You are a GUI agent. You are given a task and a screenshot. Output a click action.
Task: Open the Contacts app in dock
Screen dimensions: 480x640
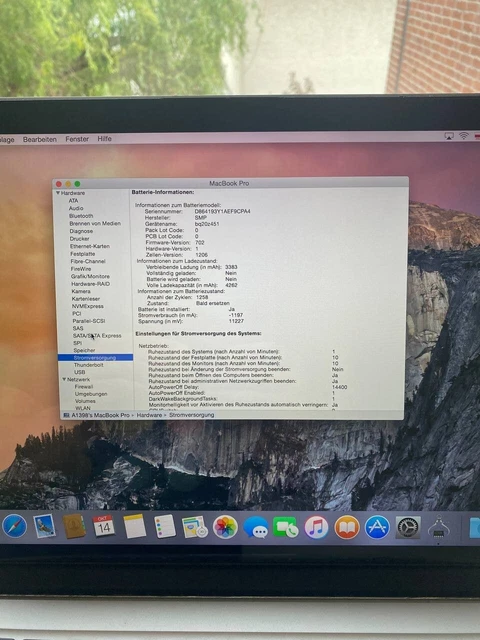pyautogui.click(x=74, y=526)
